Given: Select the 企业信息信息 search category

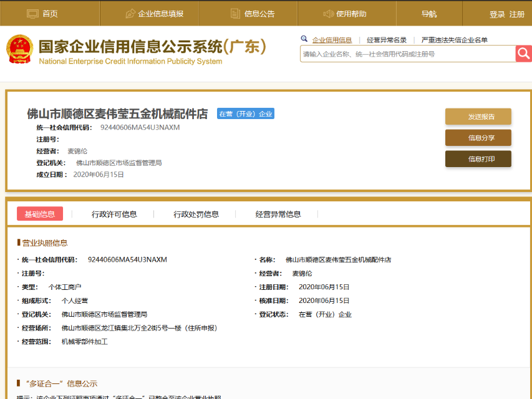Looking at the screenshot, I should 332,40.
